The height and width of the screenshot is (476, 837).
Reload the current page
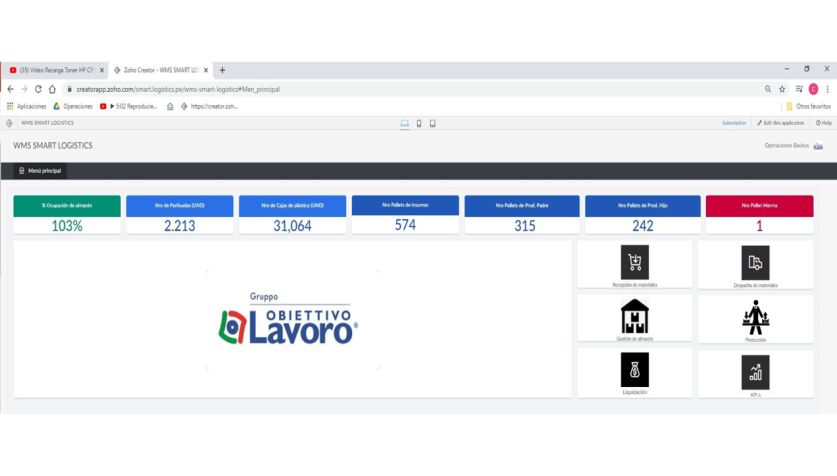(x=38, y=89)
